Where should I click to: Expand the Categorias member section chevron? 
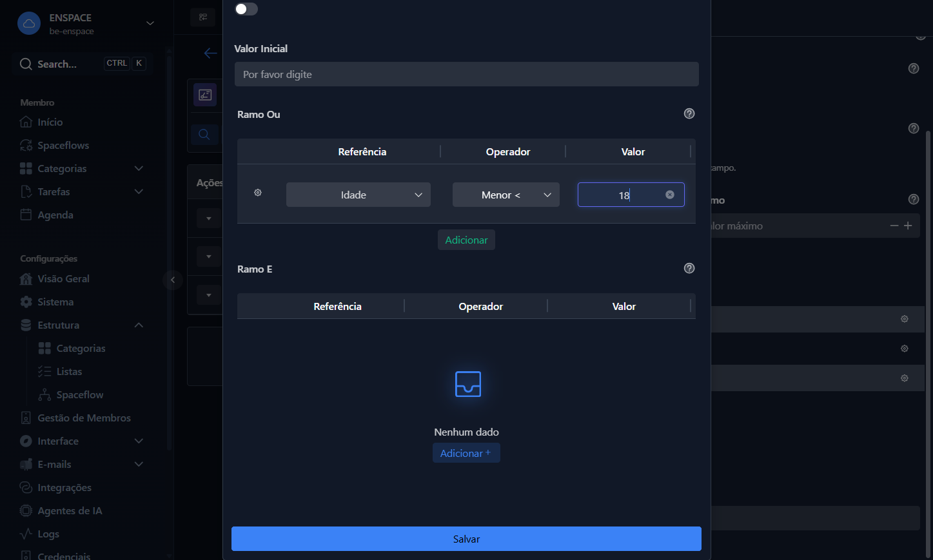[x=139, y=168]
